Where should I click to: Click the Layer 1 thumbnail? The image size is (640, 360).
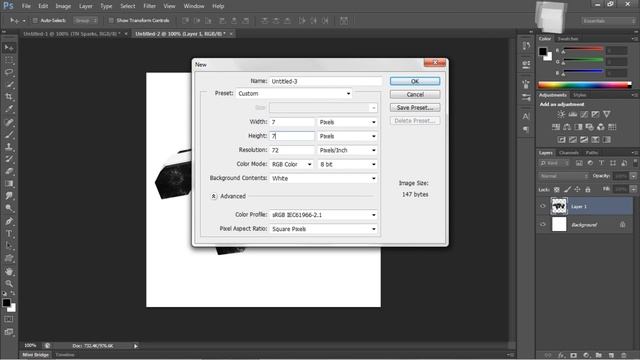point(559,206)
